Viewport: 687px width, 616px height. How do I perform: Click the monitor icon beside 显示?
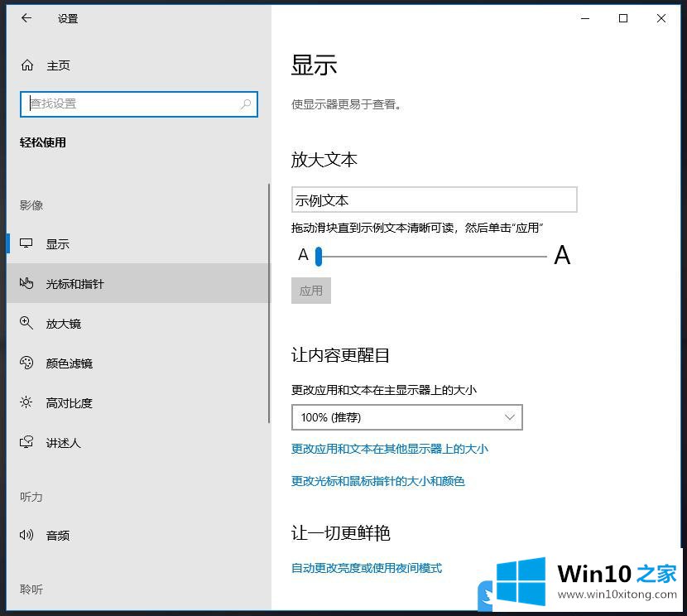click(x=26, y=244)
